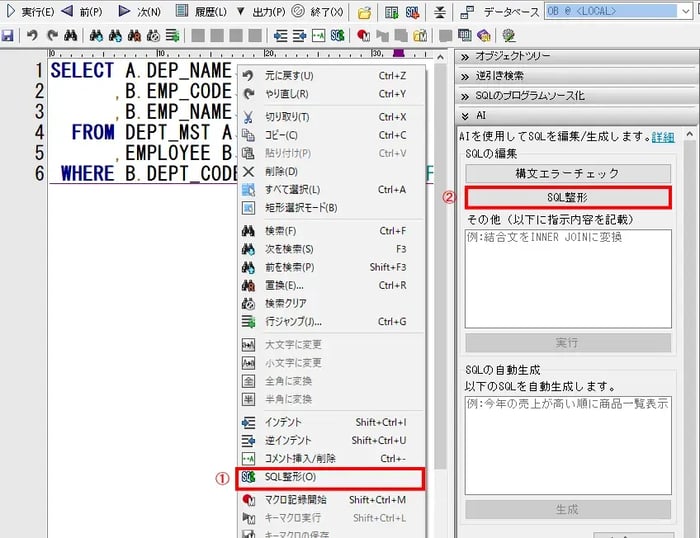Click the Run (実行) play button
The height and width of the screenshot is (538, 700).
coord(30,12)
